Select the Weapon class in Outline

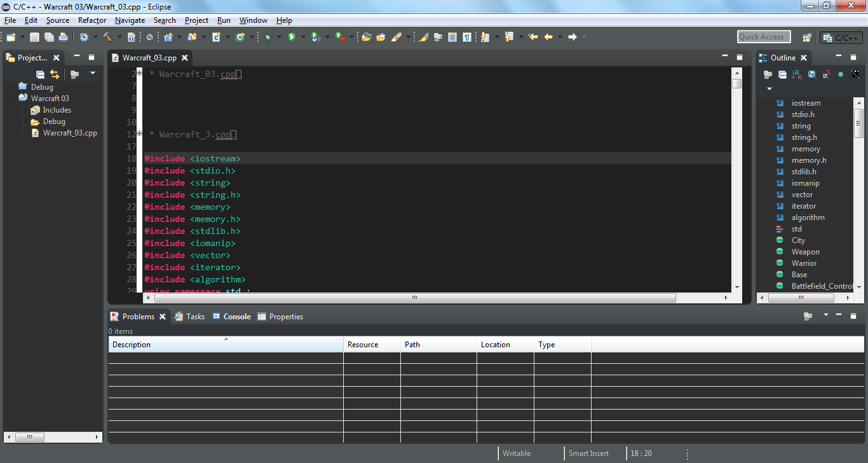(x=797, y=252)
